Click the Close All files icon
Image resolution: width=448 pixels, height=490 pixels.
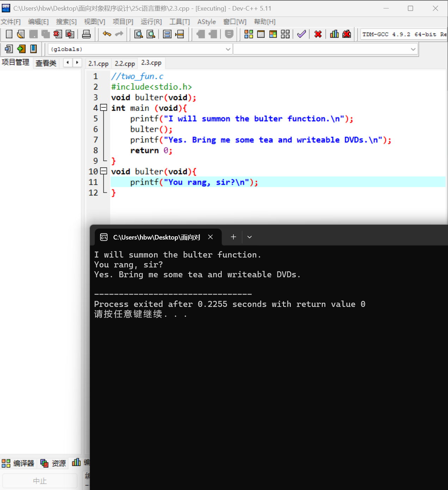[x=70, y=34]
